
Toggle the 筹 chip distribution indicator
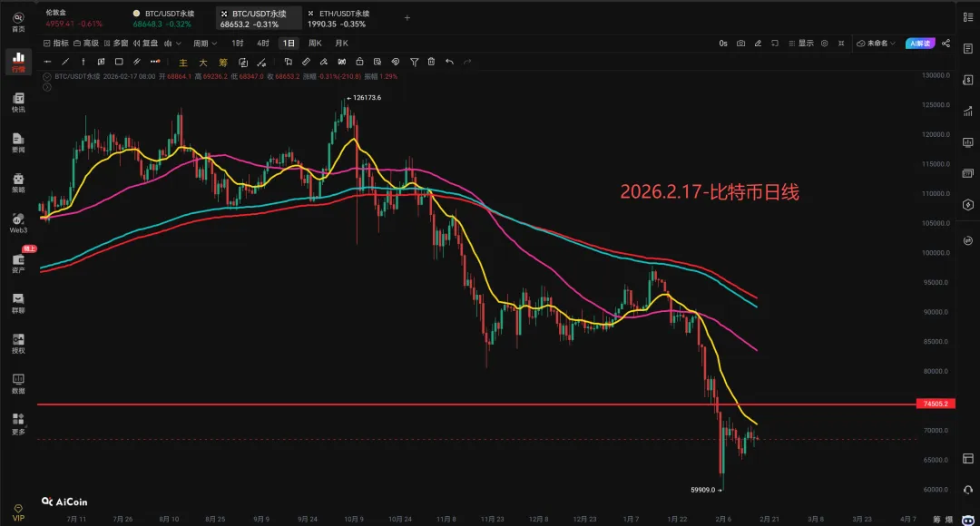click(223, 63)
